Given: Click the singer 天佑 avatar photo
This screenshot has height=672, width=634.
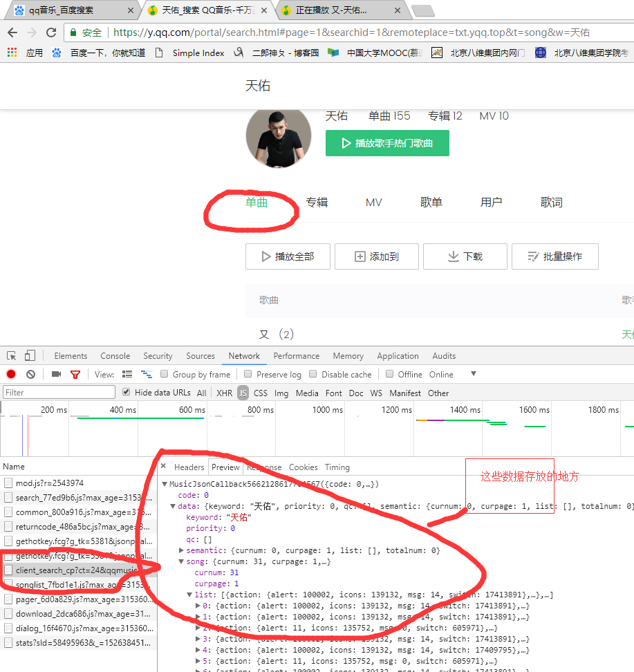Looking at the screenshot, I should click(279, 136).
